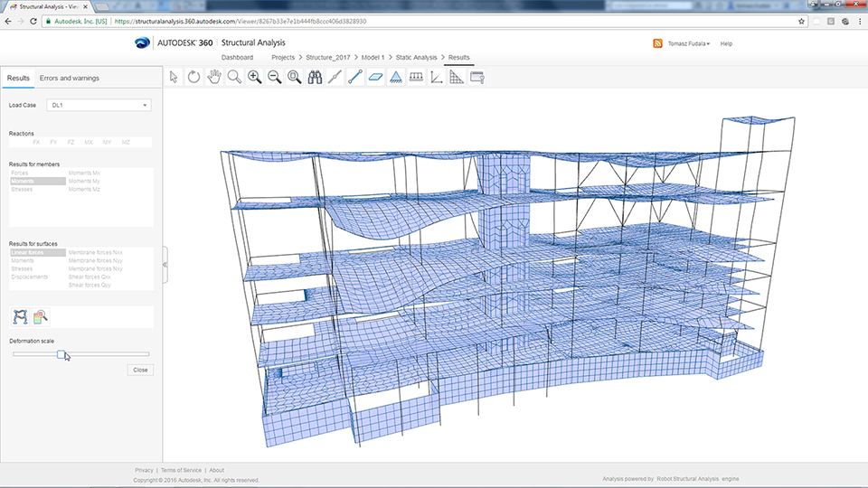Toggle MZ reaction option

point(126,142)
